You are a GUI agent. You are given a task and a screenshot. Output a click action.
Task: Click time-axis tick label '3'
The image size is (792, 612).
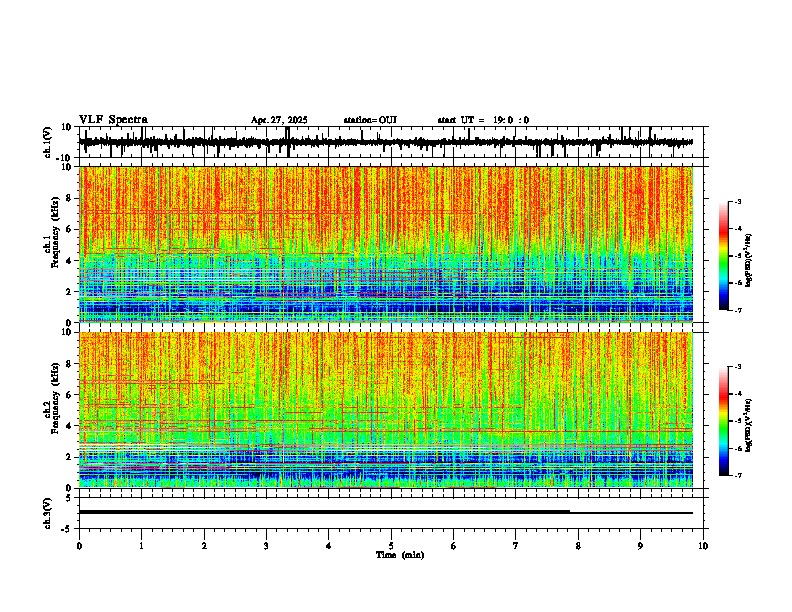click(266, 546)
